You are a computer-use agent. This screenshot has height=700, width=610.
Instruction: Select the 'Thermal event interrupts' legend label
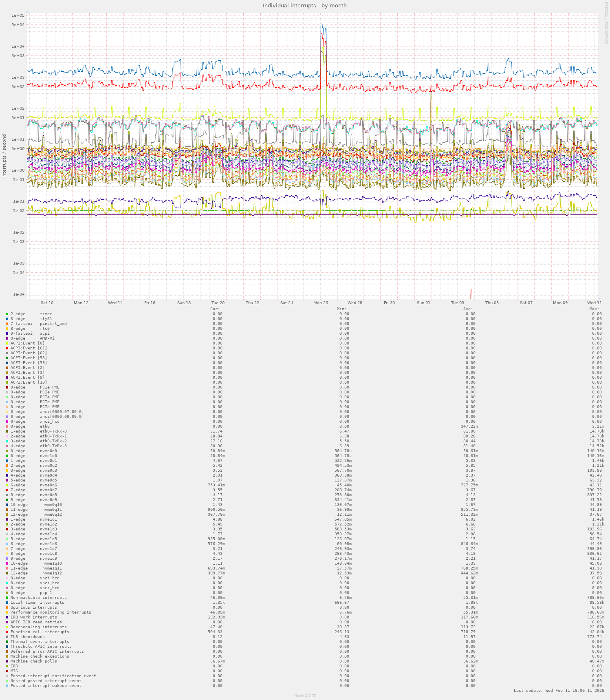coord(40,642)
